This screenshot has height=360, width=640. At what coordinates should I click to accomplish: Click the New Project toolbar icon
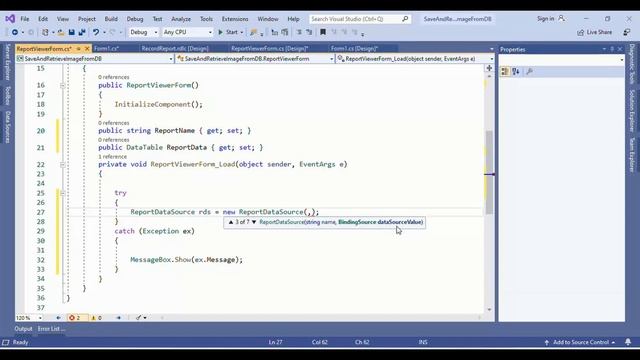(45, 32)
